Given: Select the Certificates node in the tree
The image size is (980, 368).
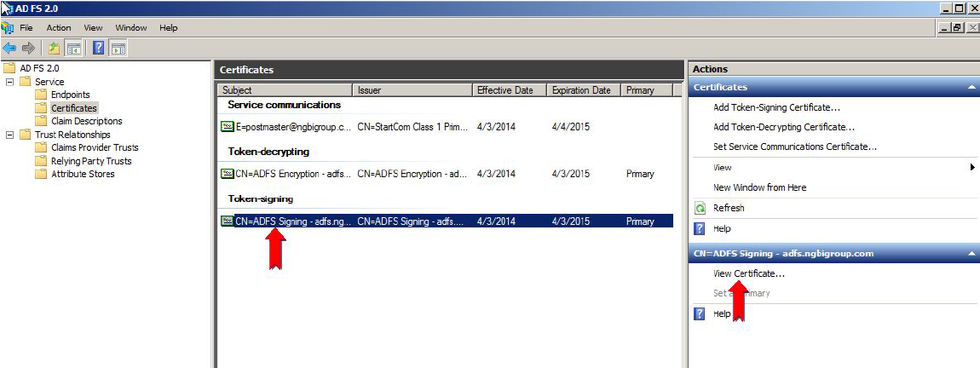Looking at the screenshot, I should coord(74,108).
